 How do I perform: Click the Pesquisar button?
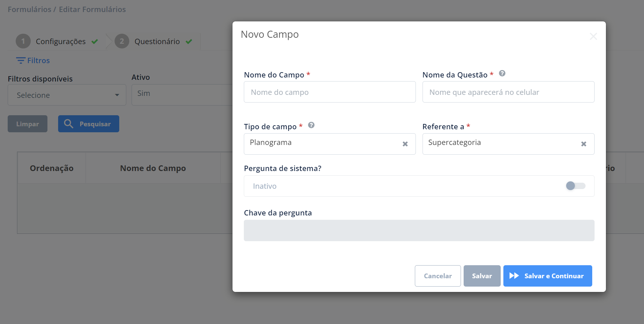[89, 124]
